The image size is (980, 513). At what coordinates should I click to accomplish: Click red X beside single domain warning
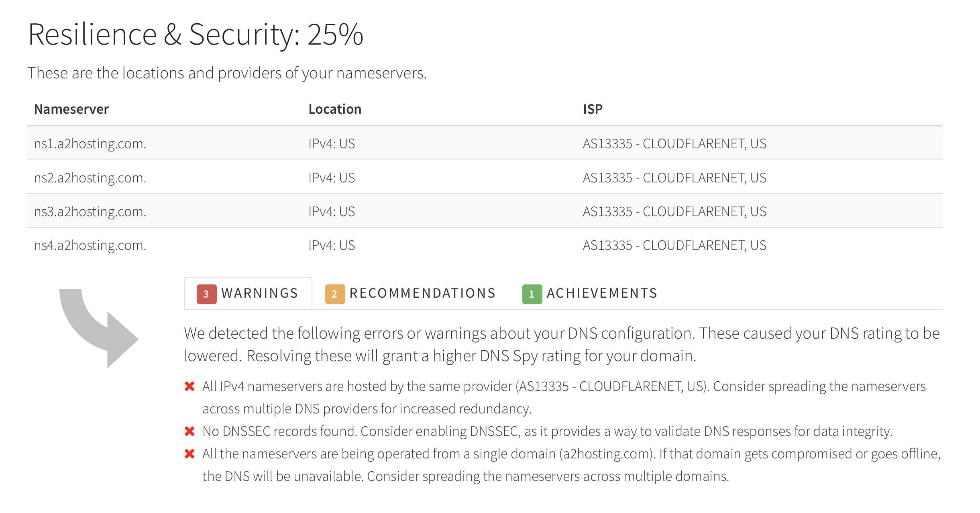point(189,454)
